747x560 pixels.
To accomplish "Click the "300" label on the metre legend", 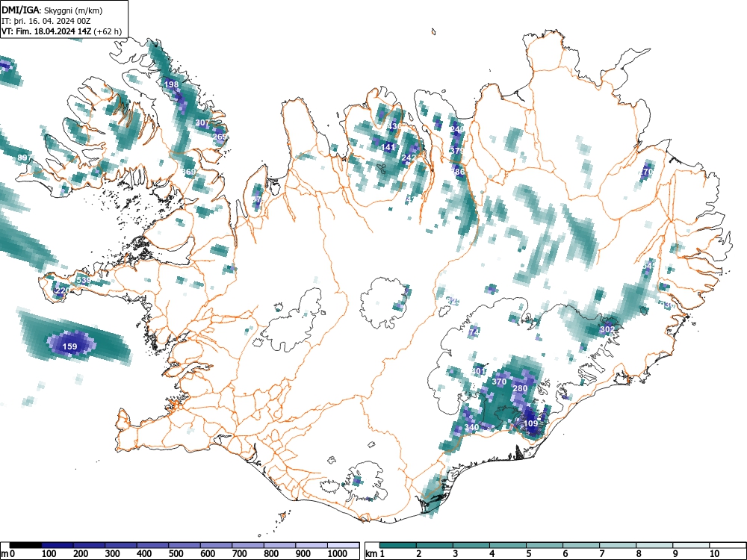I will coord(113,554).
